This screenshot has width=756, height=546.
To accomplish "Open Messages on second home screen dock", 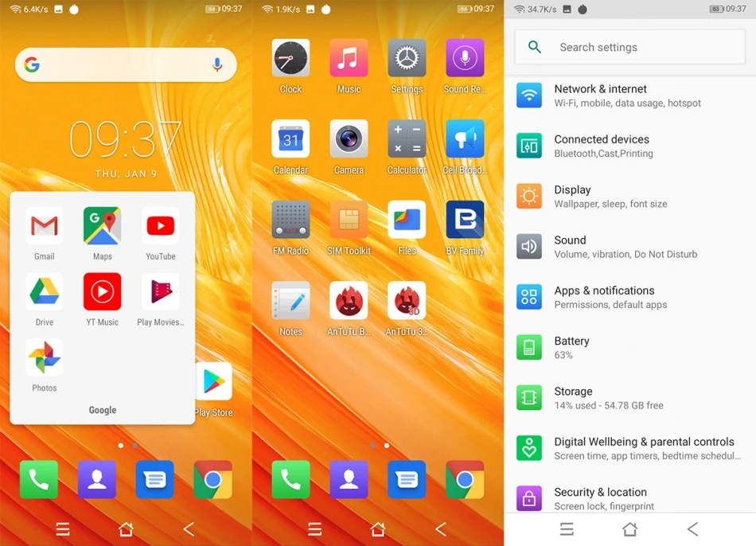I will 407,479.
